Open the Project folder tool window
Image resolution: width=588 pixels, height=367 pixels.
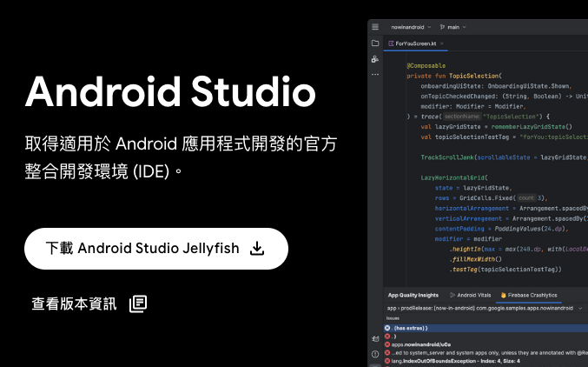click(x=375, y=43)
